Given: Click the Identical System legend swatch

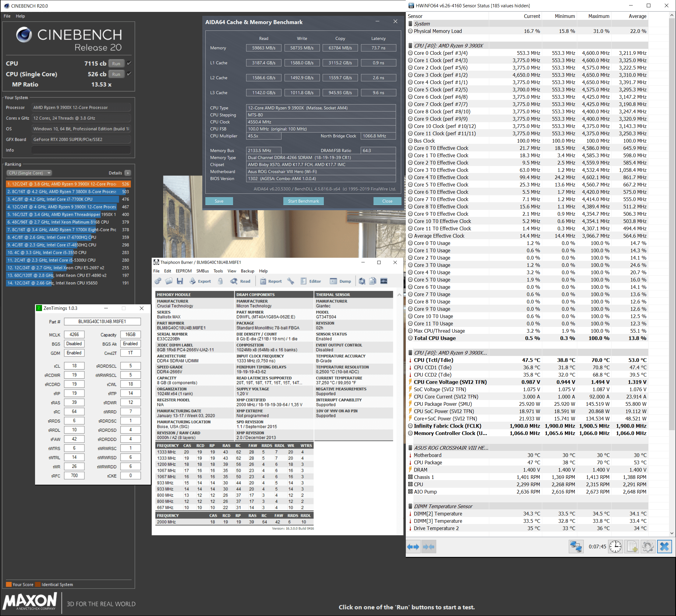Looking at the screenshot, I should point(38,585).
